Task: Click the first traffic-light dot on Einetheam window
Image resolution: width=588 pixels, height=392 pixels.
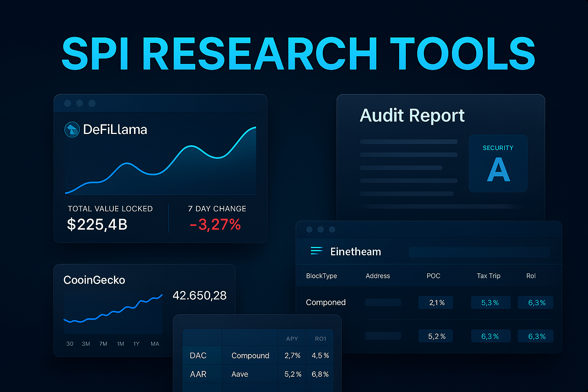Action: click(309, 229)
